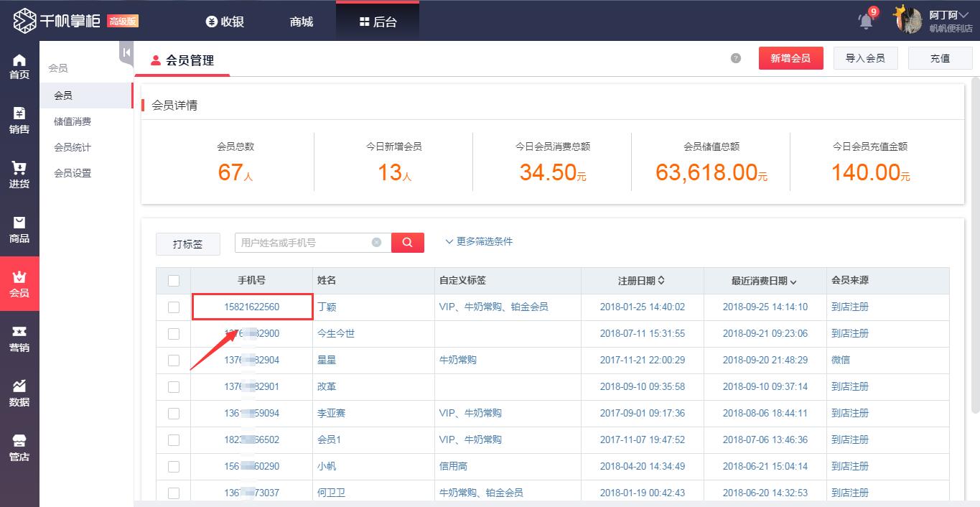
Task: Collapse the member submenu side panel
Action: click(126, 52)
